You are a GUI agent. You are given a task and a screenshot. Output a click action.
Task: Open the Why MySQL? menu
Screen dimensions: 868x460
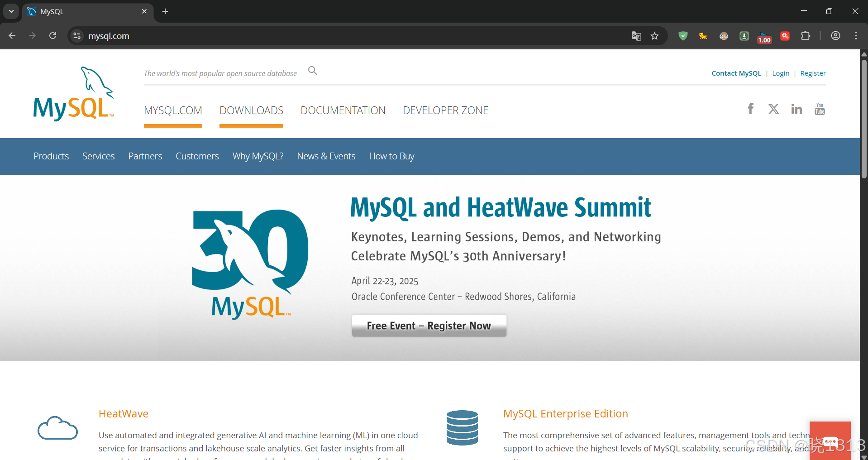coord(258,156)
